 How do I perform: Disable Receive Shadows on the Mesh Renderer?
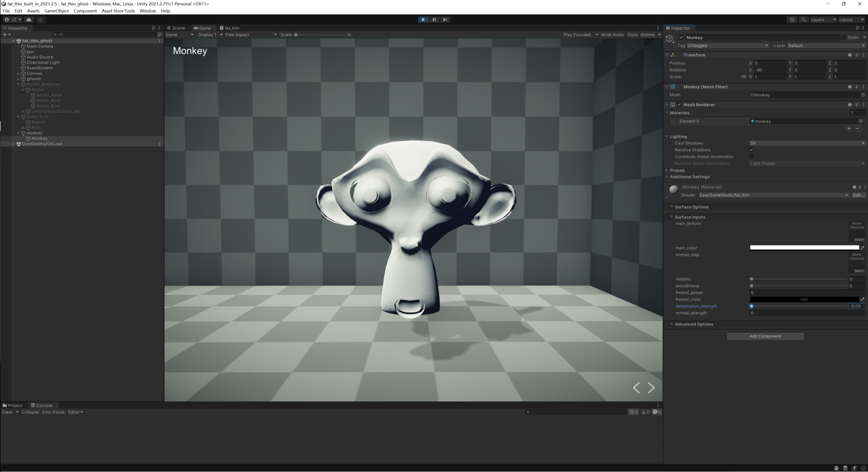[x=751, y=150]
